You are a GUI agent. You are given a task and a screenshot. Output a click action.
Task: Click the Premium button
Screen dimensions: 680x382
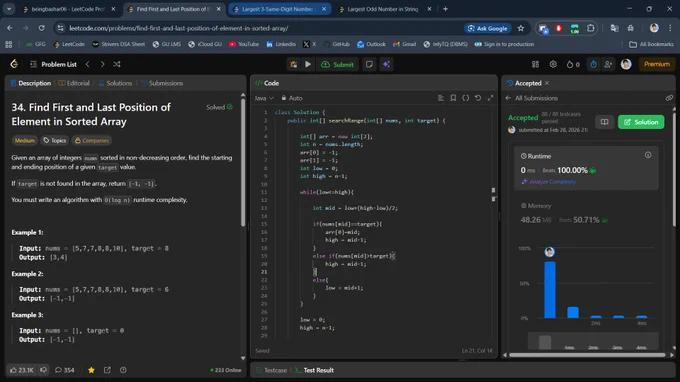[657, 64]
